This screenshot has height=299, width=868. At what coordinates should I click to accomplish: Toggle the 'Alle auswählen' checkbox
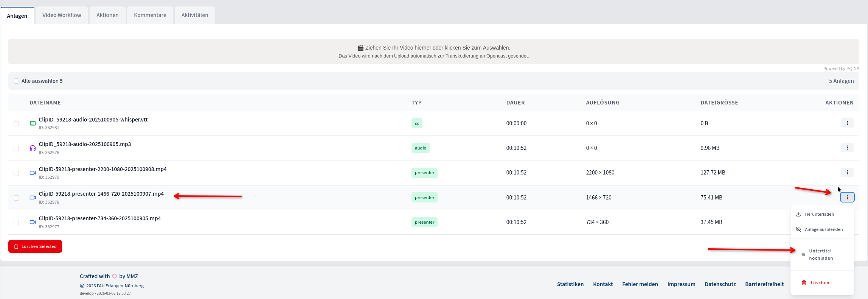coord(16,81)
